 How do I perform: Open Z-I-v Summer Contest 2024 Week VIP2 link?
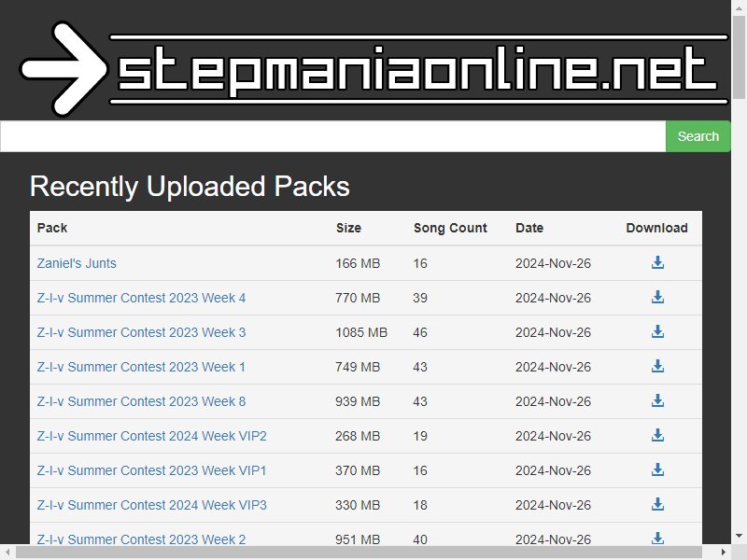(x=152, y=436)
